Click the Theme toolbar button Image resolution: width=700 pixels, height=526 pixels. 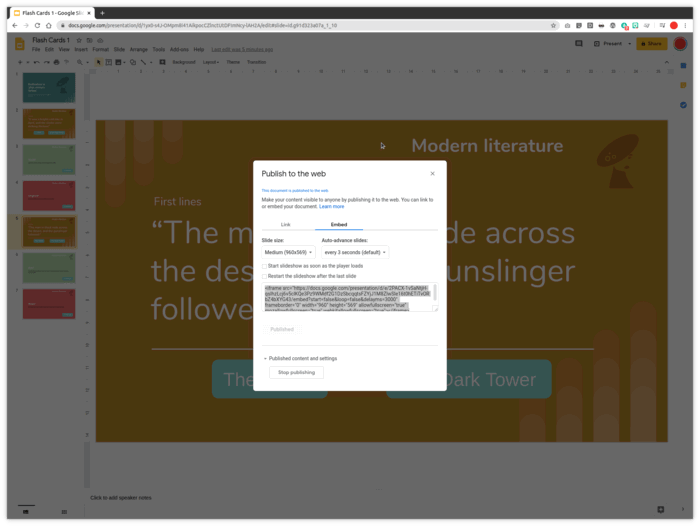point(233,63)
